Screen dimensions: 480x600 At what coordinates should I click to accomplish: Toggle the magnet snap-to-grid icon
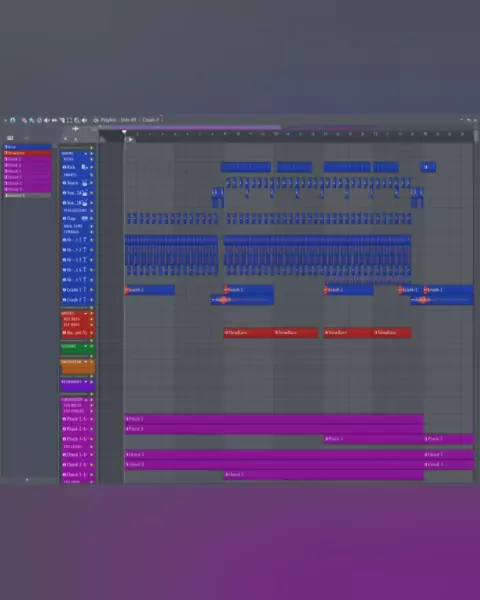click(x=13, y=120)
